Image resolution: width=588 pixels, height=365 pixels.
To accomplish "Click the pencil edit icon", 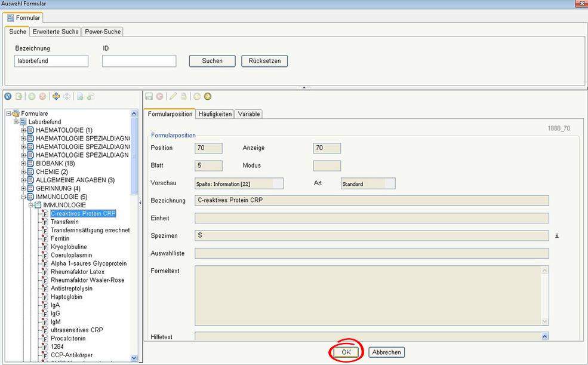I will [x=173, y=96].
